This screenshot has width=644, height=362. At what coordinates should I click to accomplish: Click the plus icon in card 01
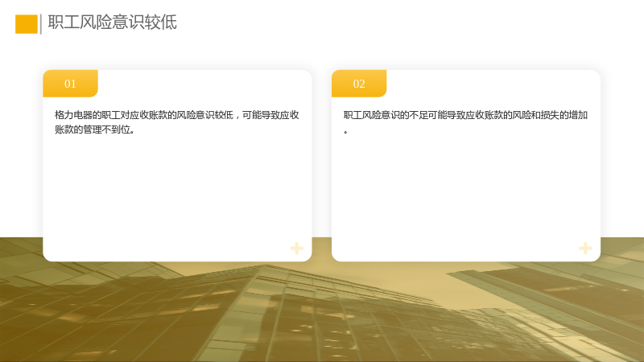click(x=296, y=248)
